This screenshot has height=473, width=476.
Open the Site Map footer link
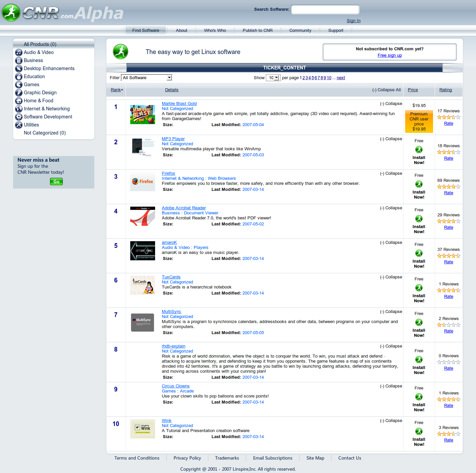[x=315, y=458]
